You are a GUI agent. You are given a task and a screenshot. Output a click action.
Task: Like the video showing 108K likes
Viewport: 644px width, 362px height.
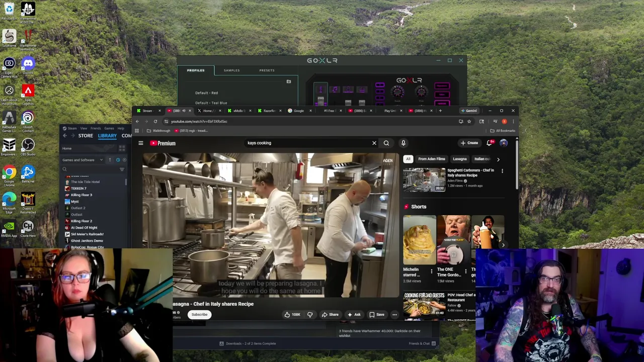(x=292, y=315)
